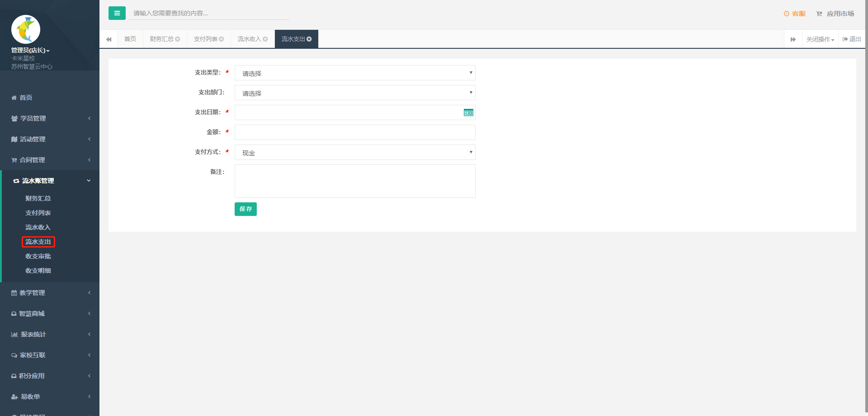The width and height of the screenshot is (868, 416).
Task: Click the users icon beside 学员管理
Action: point(14,118)
